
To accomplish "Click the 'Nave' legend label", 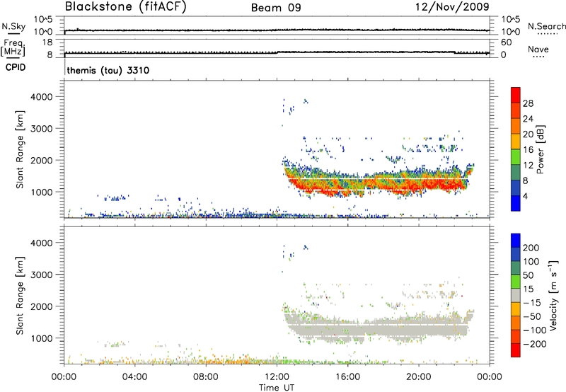I will 538,50.
